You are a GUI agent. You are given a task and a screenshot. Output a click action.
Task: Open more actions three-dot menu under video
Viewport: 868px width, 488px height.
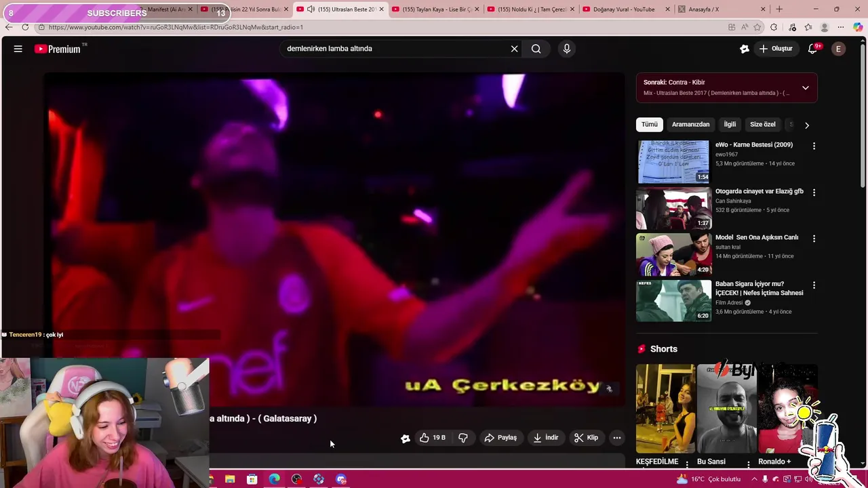pos(617,438)
